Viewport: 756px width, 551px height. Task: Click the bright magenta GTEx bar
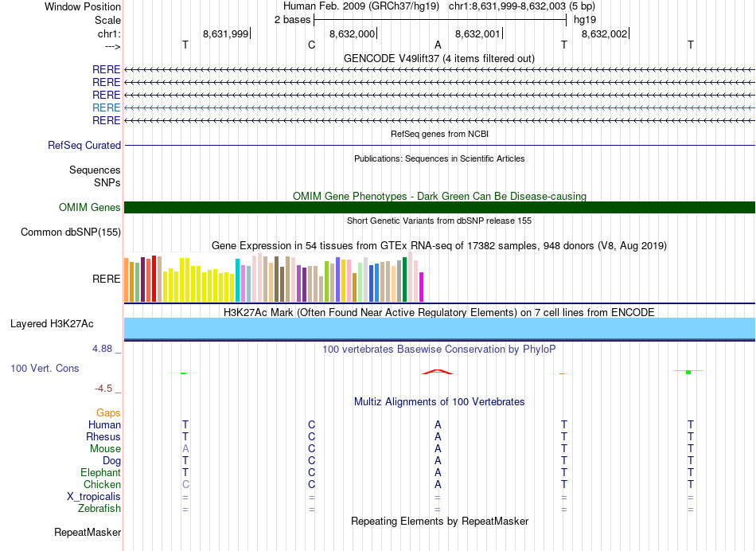(421, 287)
